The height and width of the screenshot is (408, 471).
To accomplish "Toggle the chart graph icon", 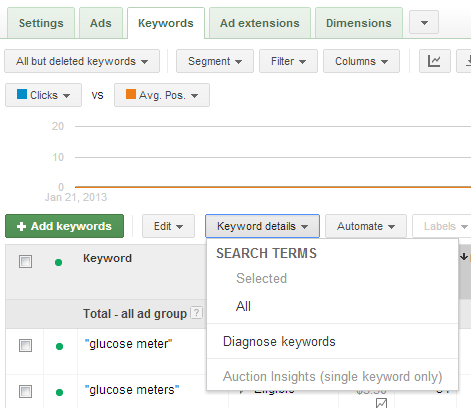I will [x=434, y=61].
